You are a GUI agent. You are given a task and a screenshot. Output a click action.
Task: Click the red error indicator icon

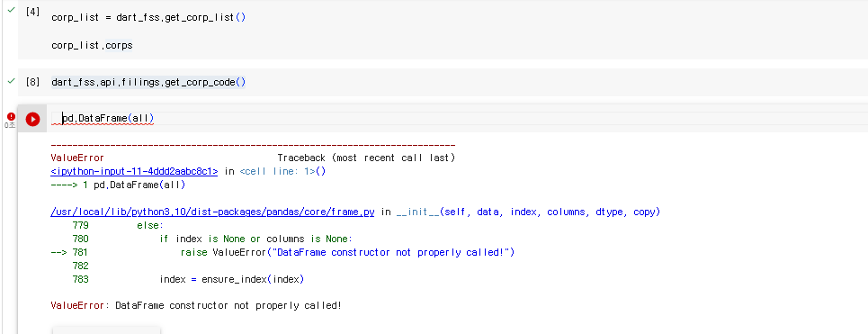pos(11,116)
